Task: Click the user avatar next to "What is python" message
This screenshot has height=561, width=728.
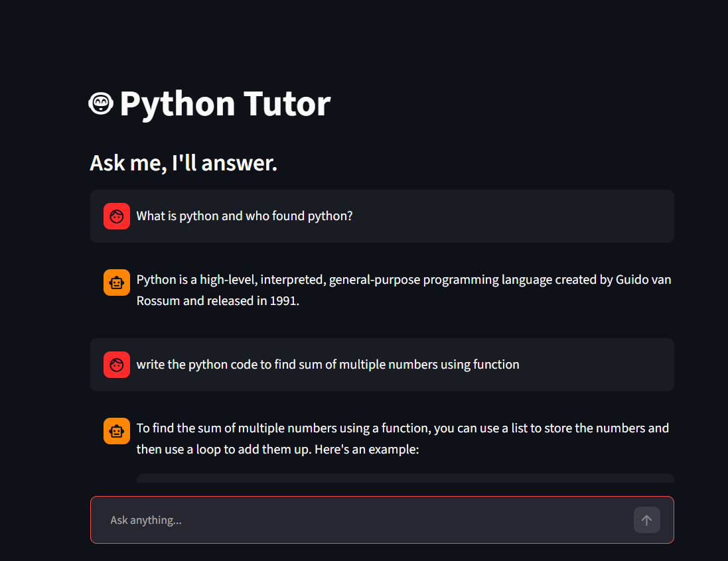Action: 117,216
